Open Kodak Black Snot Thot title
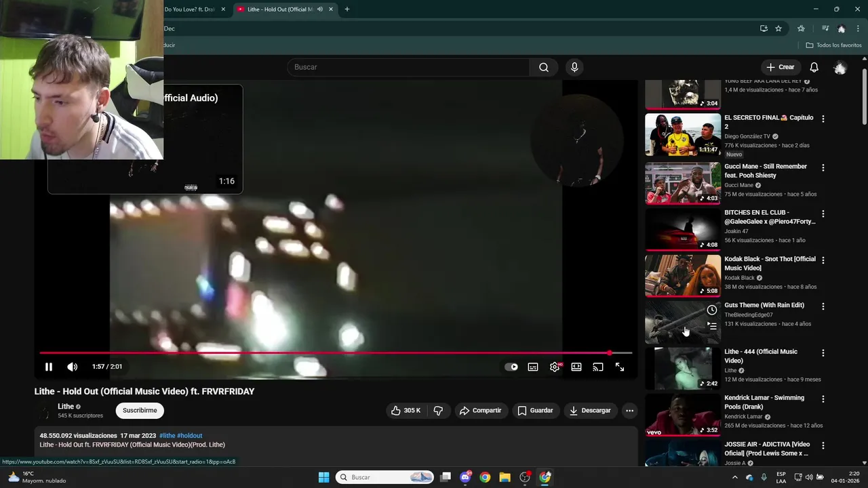868x488 pixels. pos(770,264)
